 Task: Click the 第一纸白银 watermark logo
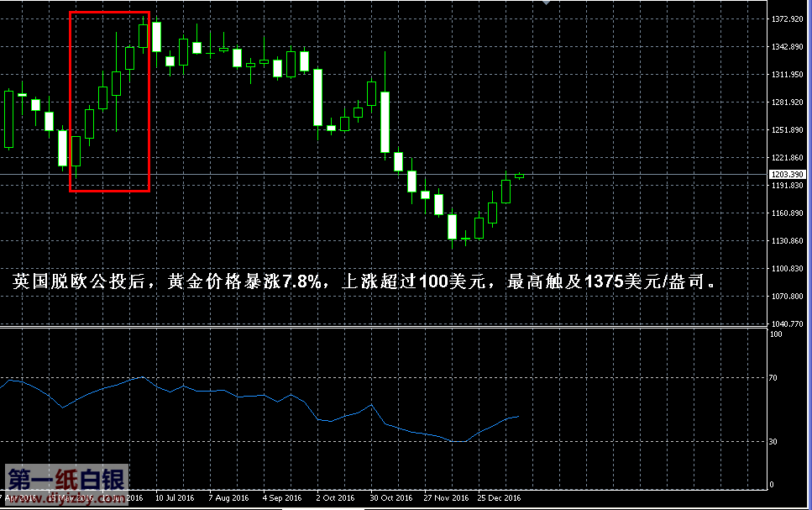click(67, 480)
